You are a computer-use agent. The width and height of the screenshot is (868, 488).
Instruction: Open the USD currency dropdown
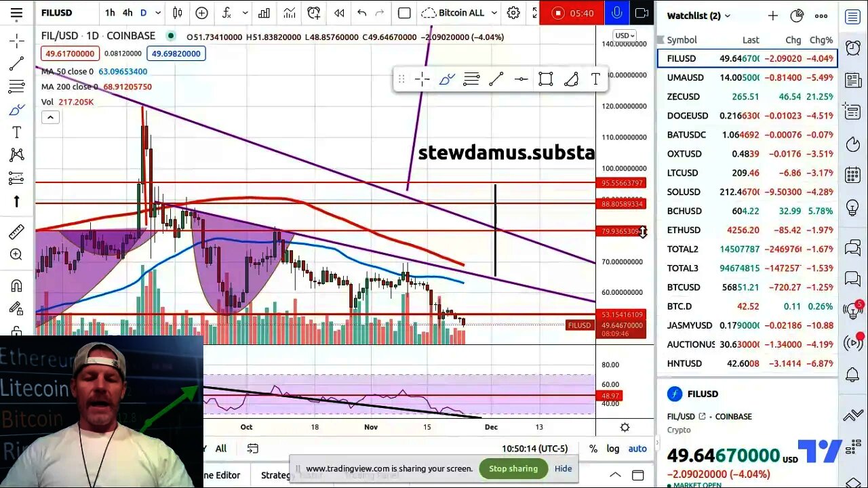[625, 35]
